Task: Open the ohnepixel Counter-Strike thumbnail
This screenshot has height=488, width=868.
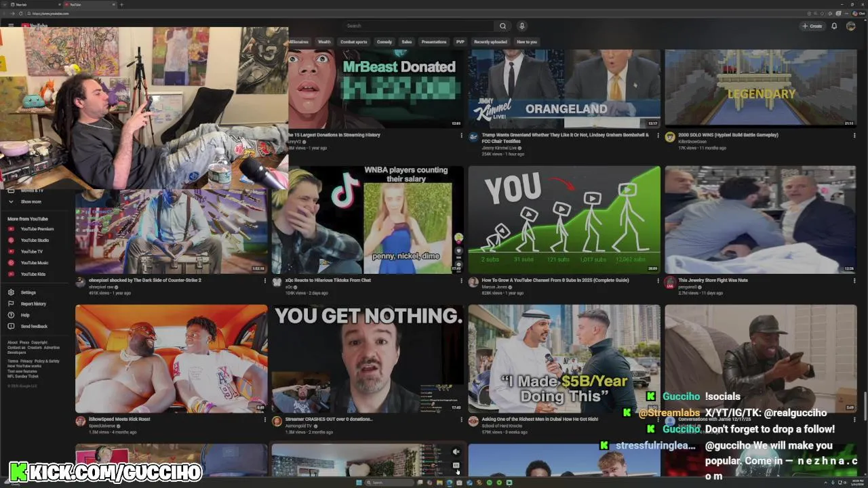Action: [171, 231]
